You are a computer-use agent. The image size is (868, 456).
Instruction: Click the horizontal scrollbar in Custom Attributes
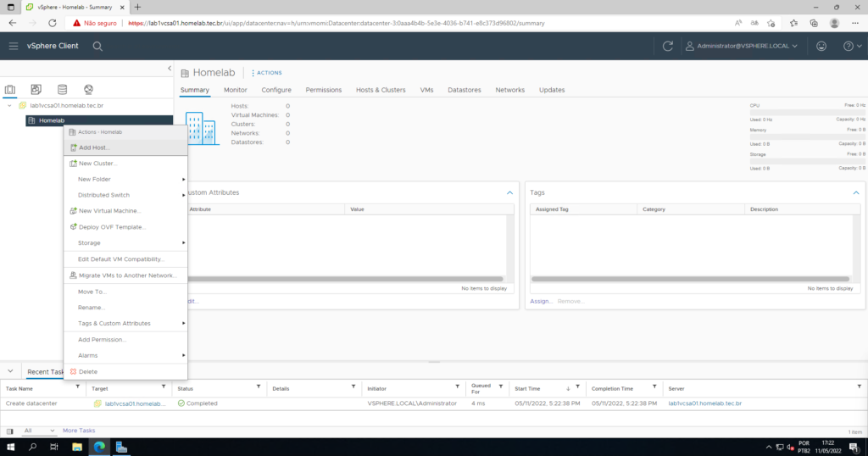(x=346, y=279)
